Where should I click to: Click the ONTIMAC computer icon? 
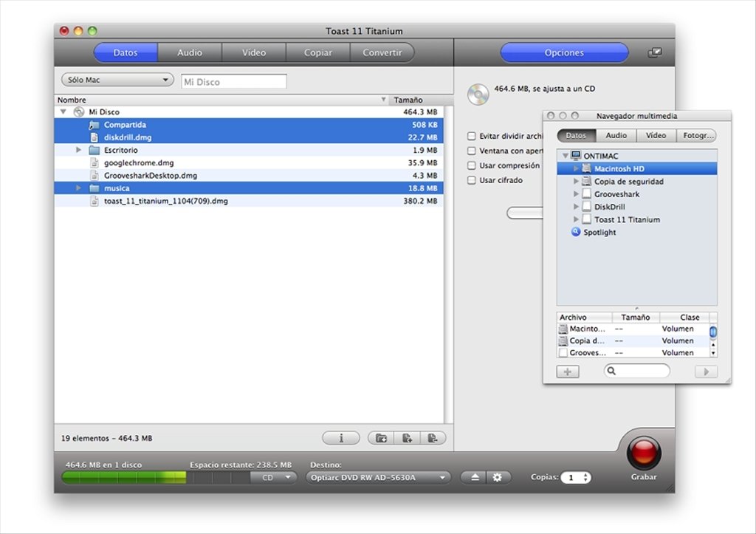[576, 156]
